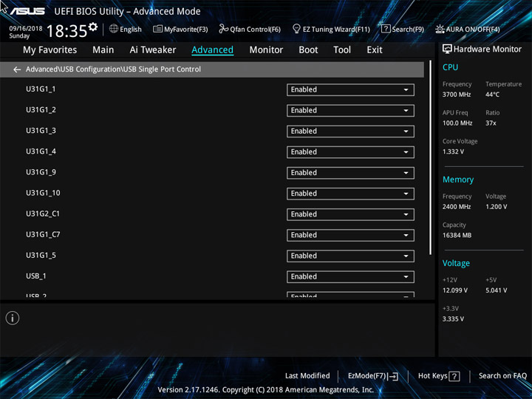532x399 pixels.
Task: Click Search on FAQ link
Action: tap(502, 376)
